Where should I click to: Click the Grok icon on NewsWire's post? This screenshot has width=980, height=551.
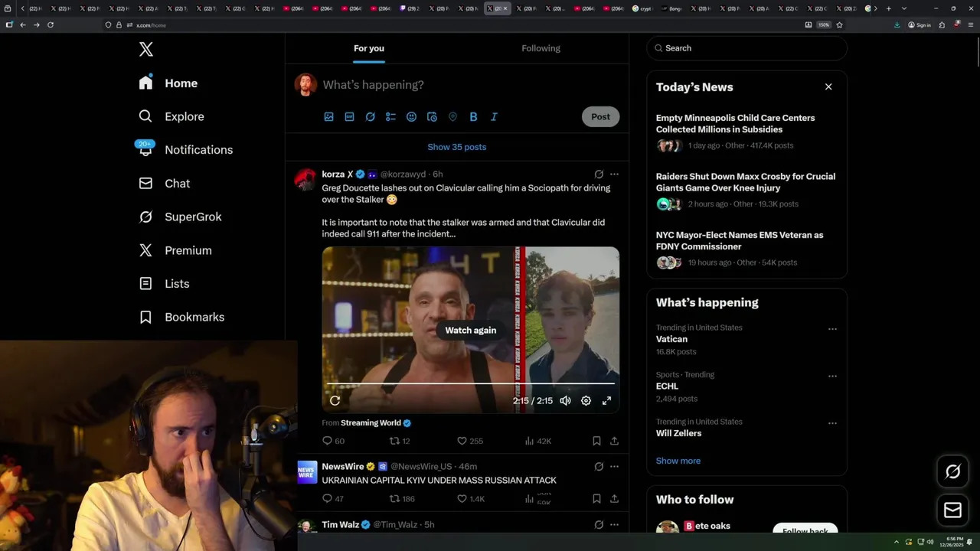599,467
